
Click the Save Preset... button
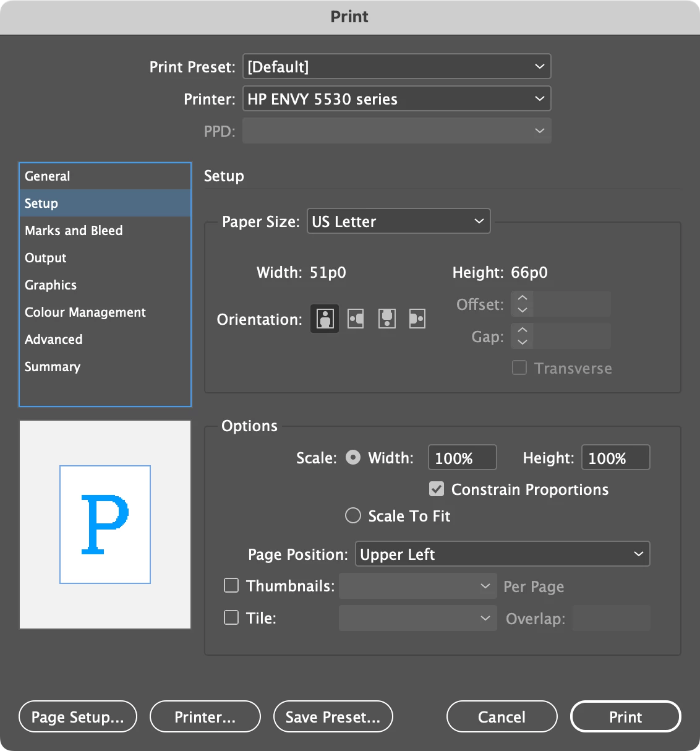click(333, 716)
